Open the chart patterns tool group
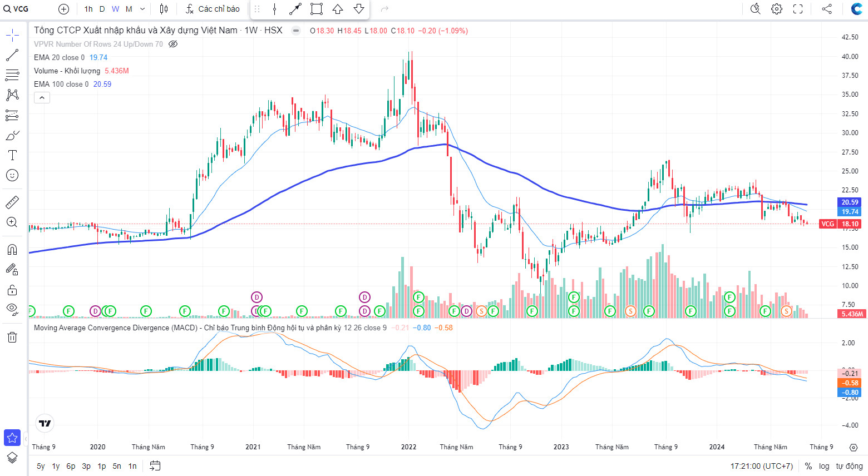The height and width of the screenshot is (476, 868). [x=12, y=95]
